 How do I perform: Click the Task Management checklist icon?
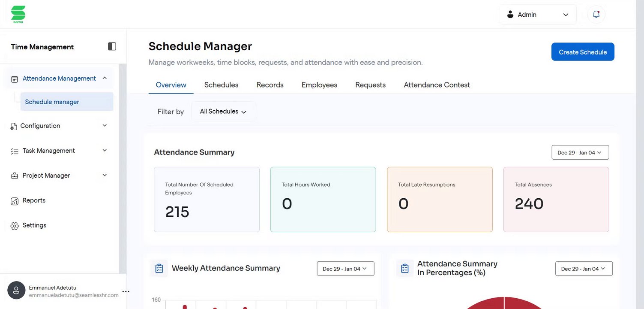point(15,151)
